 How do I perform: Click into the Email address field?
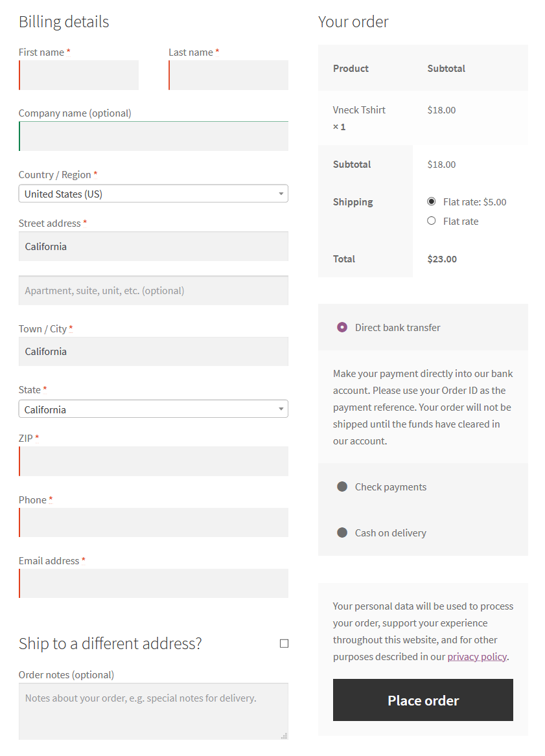153,583
